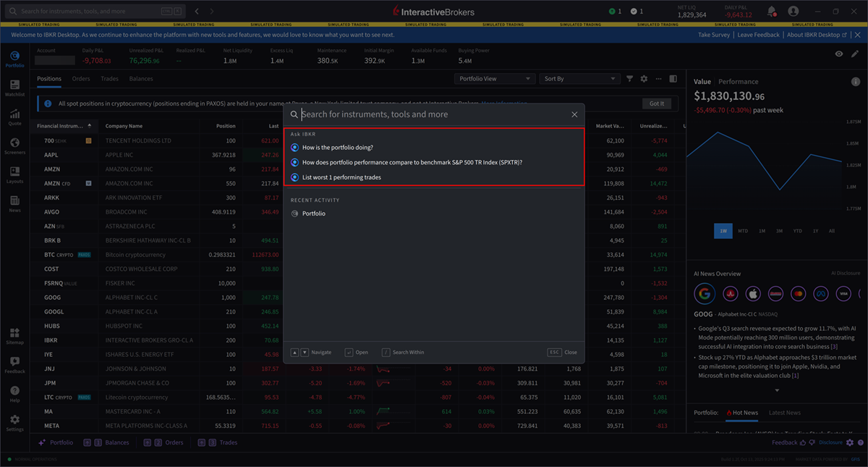The width and height of the screenshot is (868, 467).
Task: Switch to the Orders tab
Action: tap(82, 79)
